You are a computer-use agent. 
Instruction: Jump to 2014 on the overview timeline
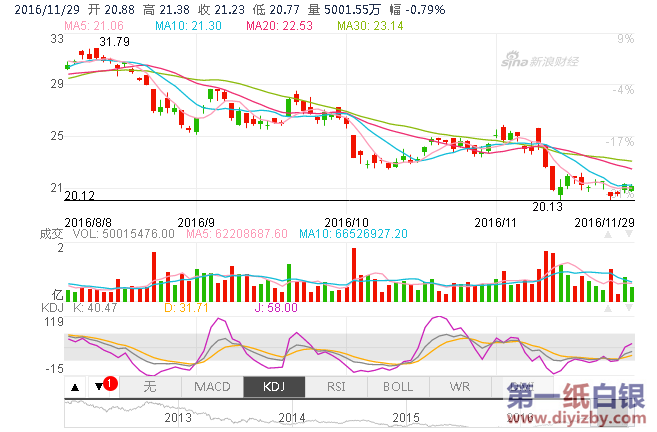click(292, 417)
